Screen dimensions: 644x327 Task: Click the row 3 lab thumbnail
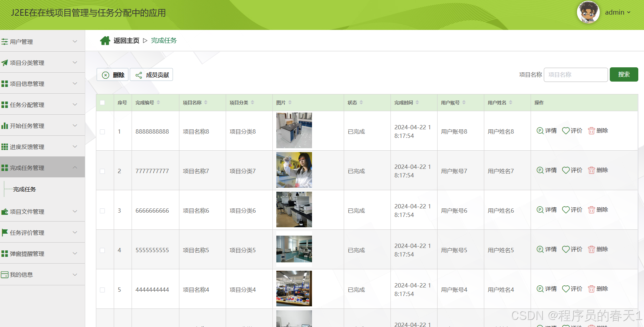(294, 209)
